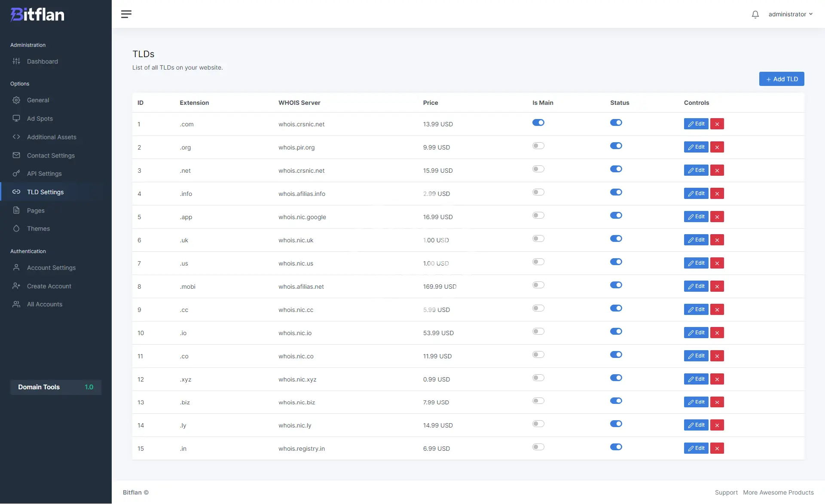Click the Contact Settings envelope icon
Screen dimensions: 825x504
(16, 155)
